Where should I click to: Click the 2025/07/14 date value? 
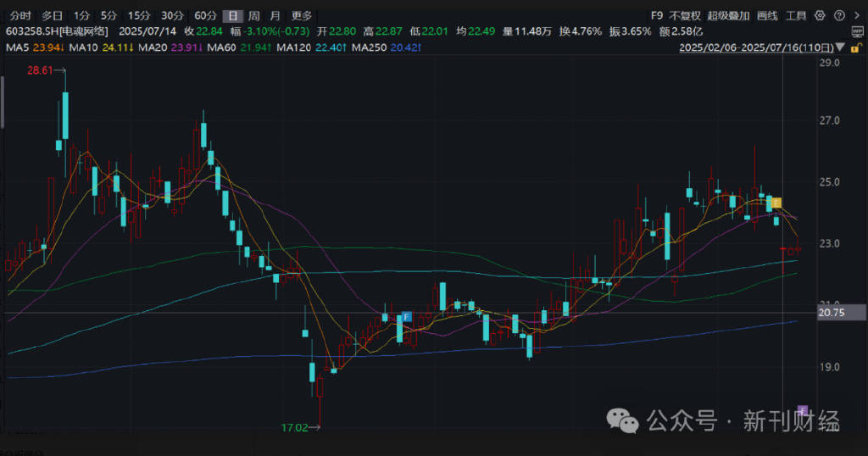147,31
